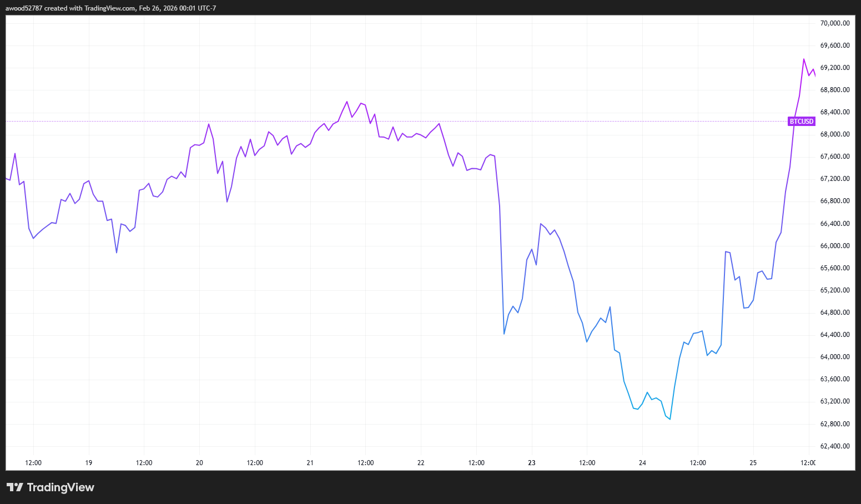Select the 70,000.00 price level on the axis
861x504 pixels.
point(834,23)
